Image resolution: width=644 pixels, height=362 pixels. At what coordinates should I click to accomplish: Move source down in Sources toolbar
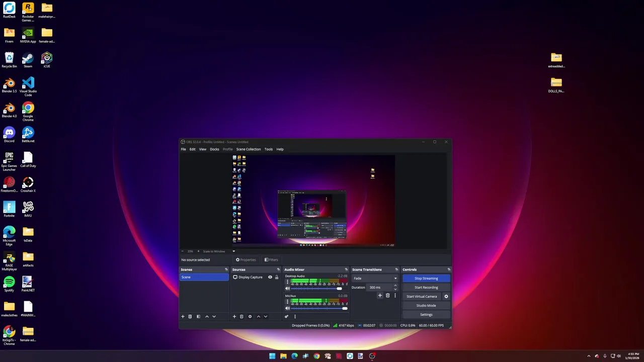click(266, 317)
